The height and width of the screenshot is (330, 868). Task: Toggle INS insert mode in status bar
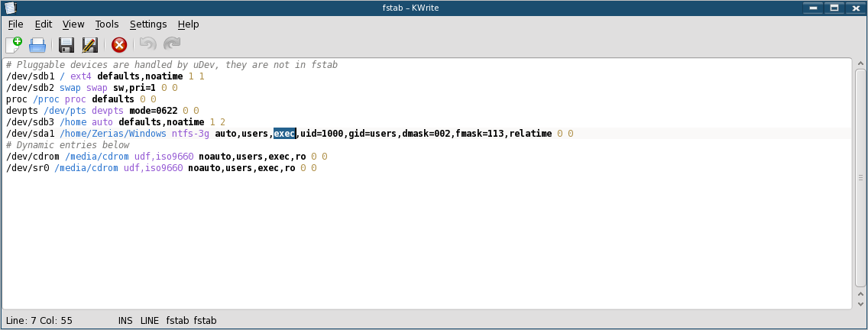click(x=125, y=321)
